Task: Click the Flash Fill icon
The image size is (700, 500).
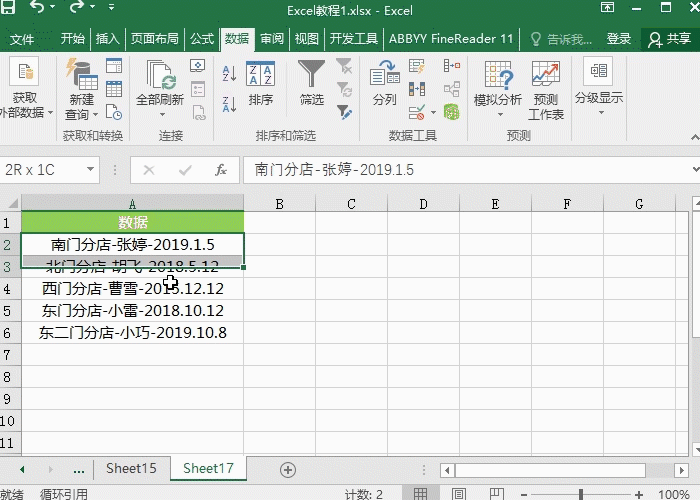Action: tap(417, 66)
